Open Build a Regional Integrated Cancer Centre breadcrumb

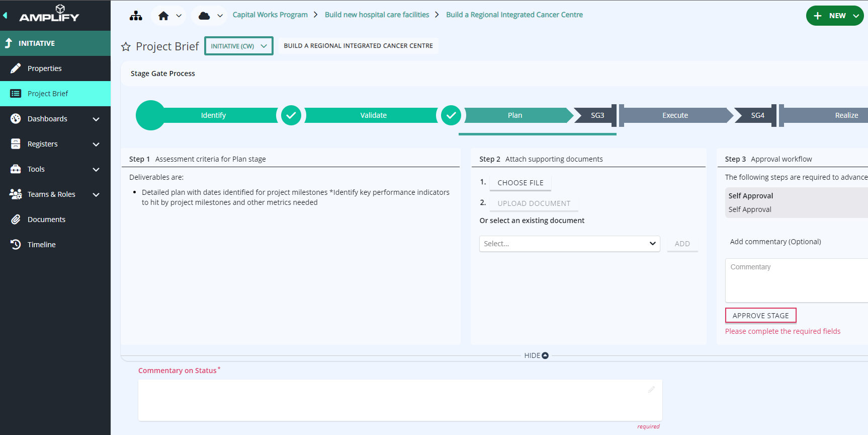tap(514, 15)
